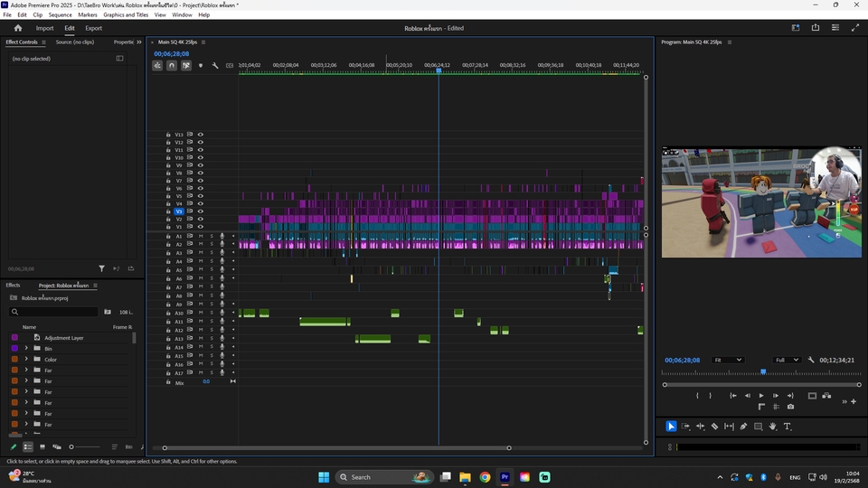
Task: Toggle timeline Snap magnet icon
Action: coord(172,66)
